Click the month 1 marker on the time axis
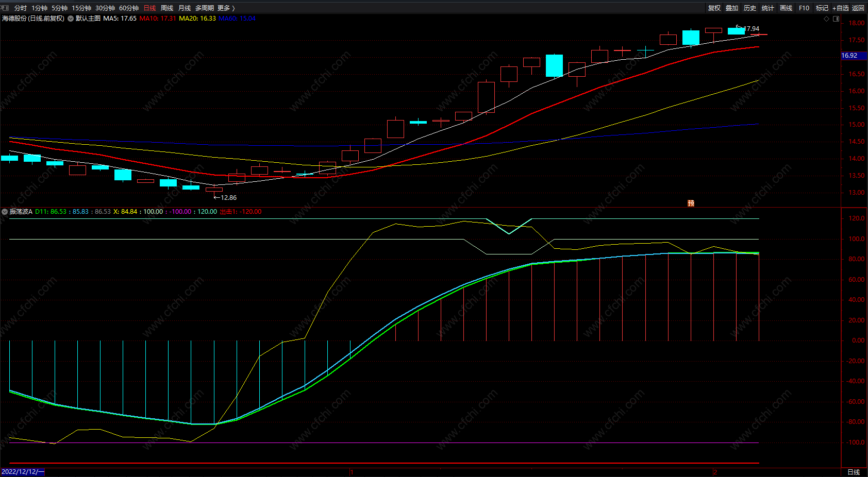The width and height of the screenshot is (868, 477). [352, 472]
